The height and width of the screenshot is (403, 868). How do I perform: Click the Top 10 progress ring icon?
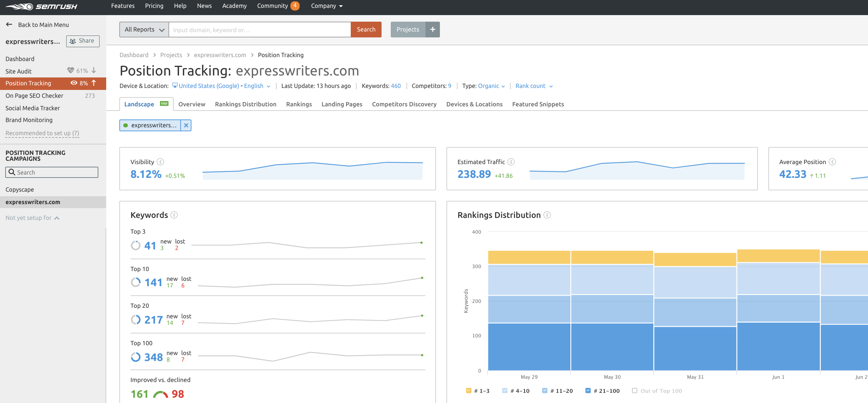coord(135,282)
